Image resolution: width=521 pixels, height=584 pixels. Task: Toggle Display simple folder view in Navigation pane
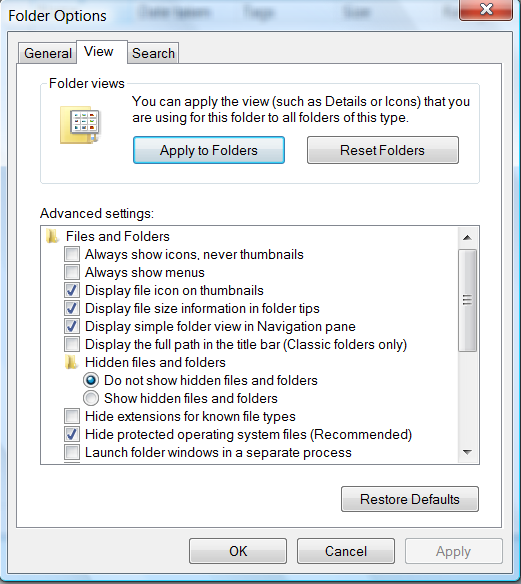pyautogui.click(x=72, y=326)
